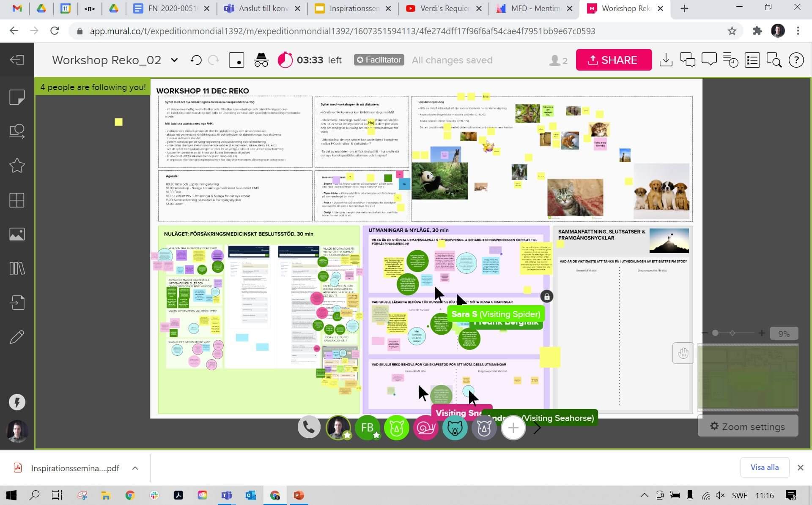
Task: Switch to Verdi's Requiem YouTube tab
Action: tap(443, 8)
